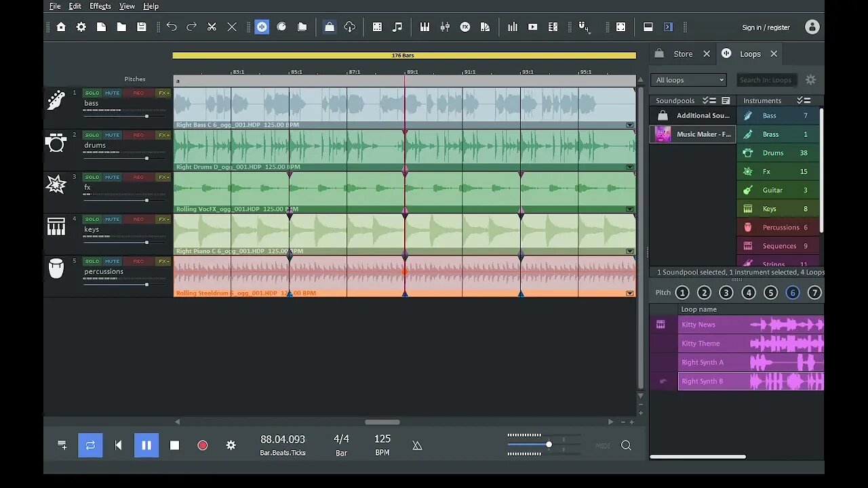868x488 pixels.
Task: Toggle fullscreen view icon in the toolbar
Action: (620, 27)
